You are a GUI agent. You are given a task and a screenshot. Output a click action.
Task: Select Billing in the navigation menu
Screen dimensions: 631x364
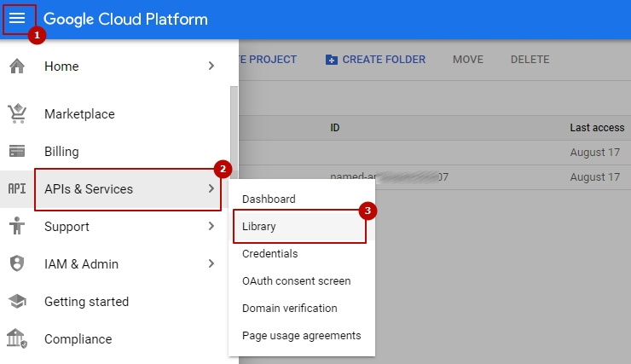[61, 152]
